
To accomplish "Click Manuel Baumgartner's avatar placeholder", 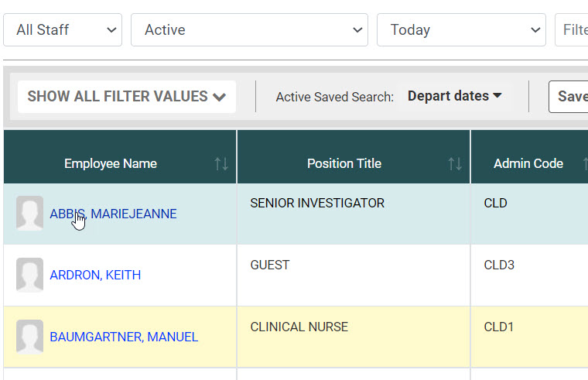I will pyautogui.click(x=30, y=337).
